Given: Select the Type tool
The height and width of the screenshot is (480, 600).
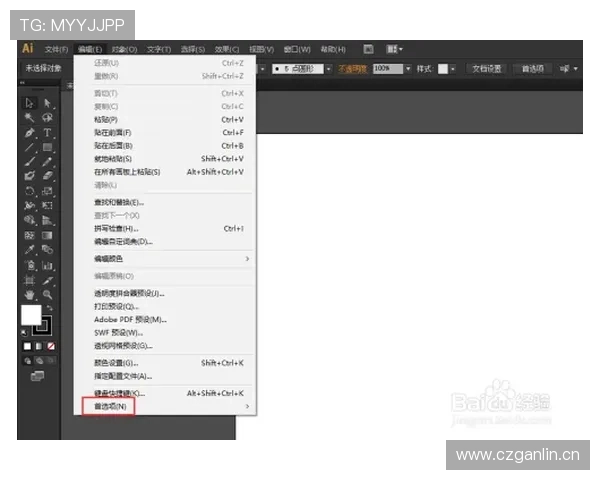Looking at the screenshot, I should (47, 132).
